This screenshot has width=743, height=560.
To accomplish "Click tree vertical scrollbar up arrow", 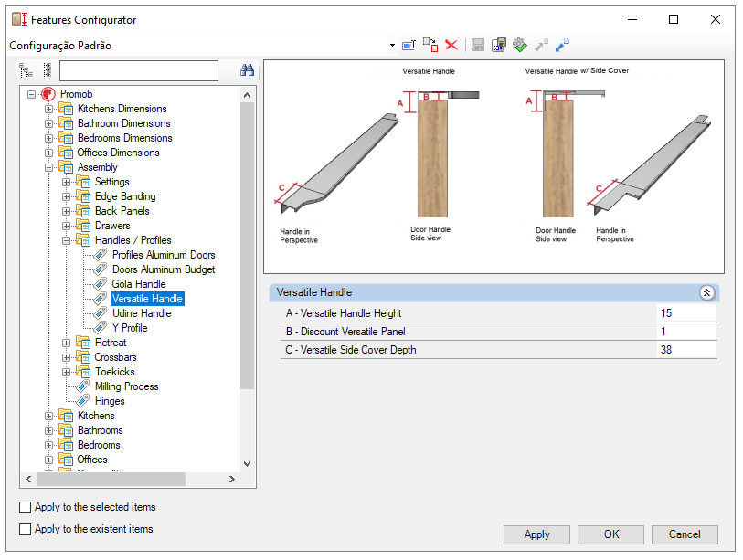I will pyautogui.click(x=247, y=95).
